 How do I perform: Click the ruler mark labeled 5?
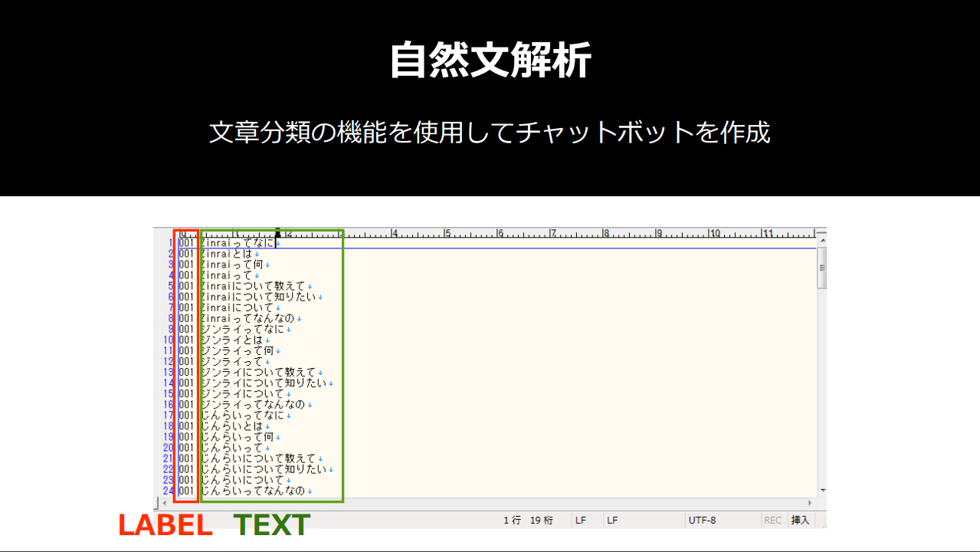point(447,232)
